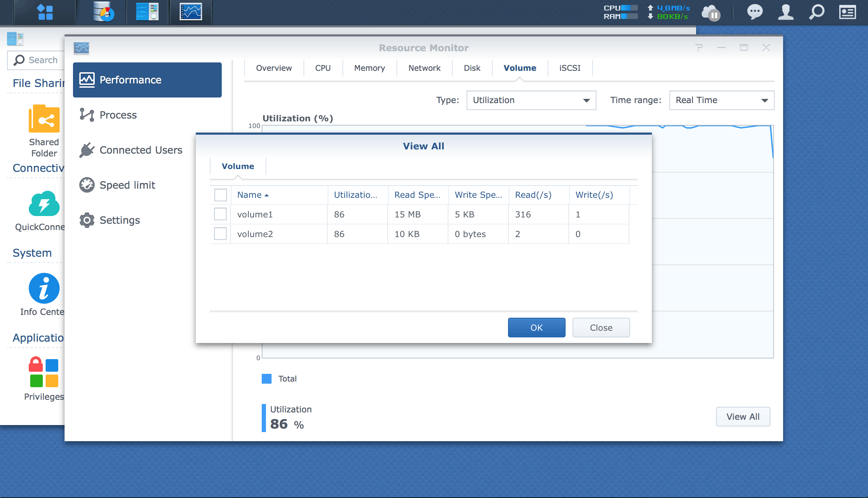The width and height of the screenshot is (868, 498).
Task: Switch to the Disk tab
Action: tap(472, 68)
